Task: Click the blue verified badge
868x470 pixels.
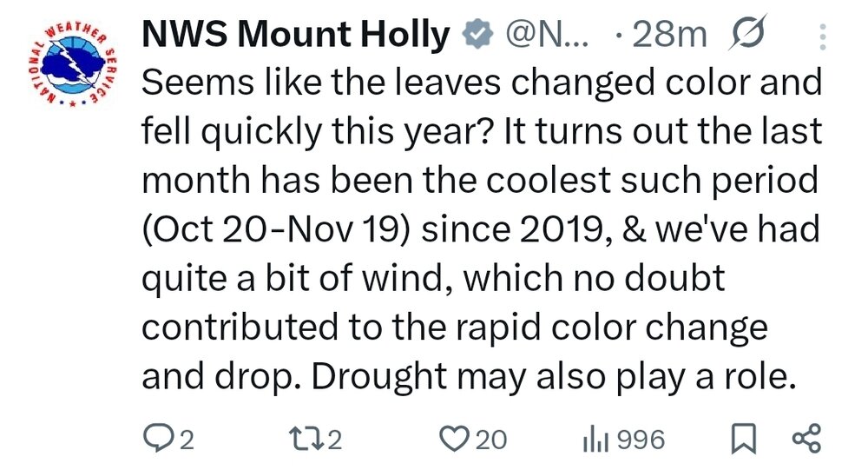Action: click(475, 35)
